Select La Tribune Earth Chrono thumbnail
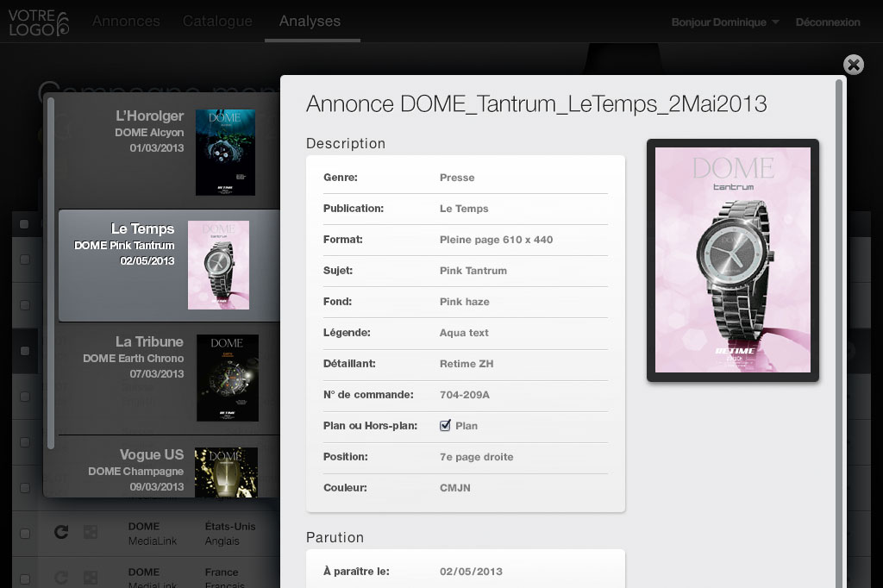The image size is (883, 588). 227,378
